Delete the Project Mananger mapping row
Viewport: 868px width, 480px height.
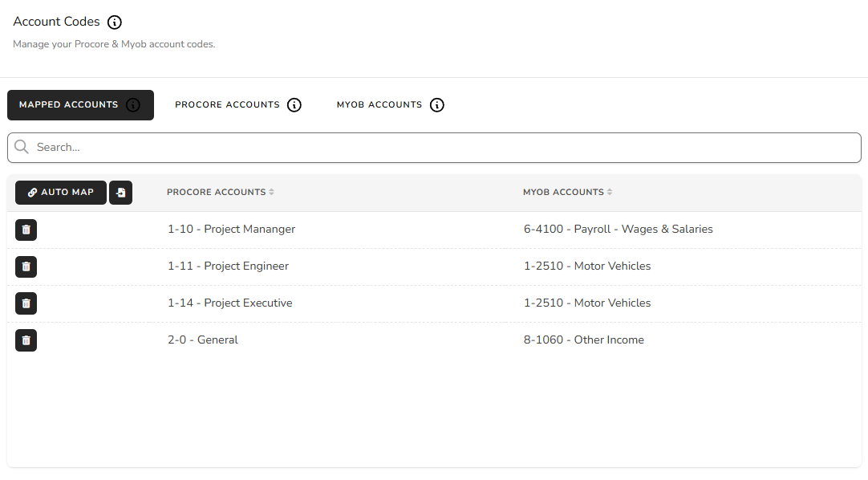(26, 230)
